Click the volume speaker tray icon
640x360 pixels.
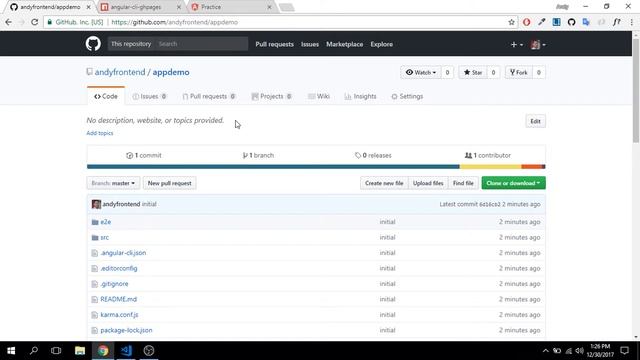(580, 351)
